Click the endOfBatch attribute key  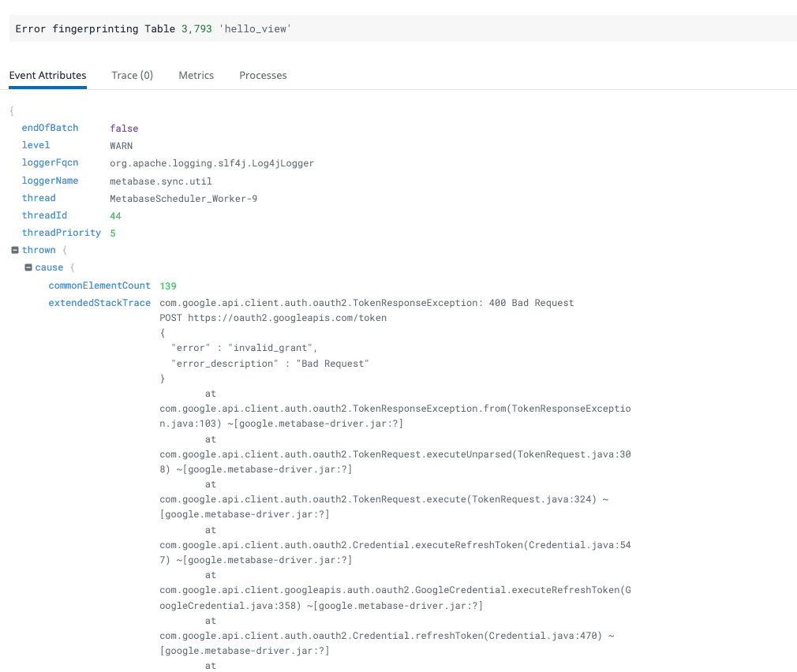pos(50,127)
